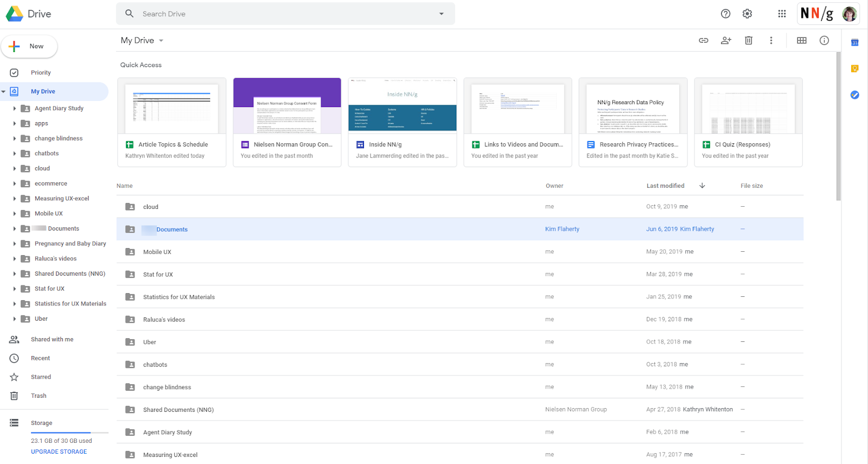This screenshot has width=868, height=464.
Task: Select Agent Diary Study list row
Action: click(459, 432)
